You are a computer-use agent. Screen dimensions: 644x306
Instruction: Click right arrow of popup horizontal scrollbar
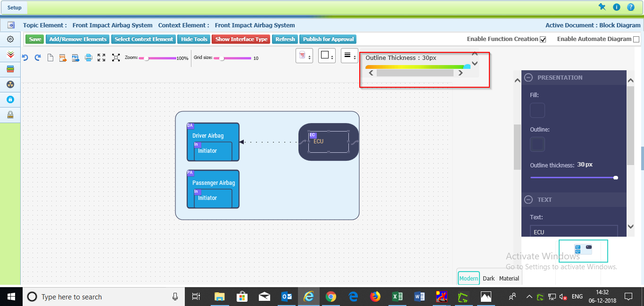(461, 73)
